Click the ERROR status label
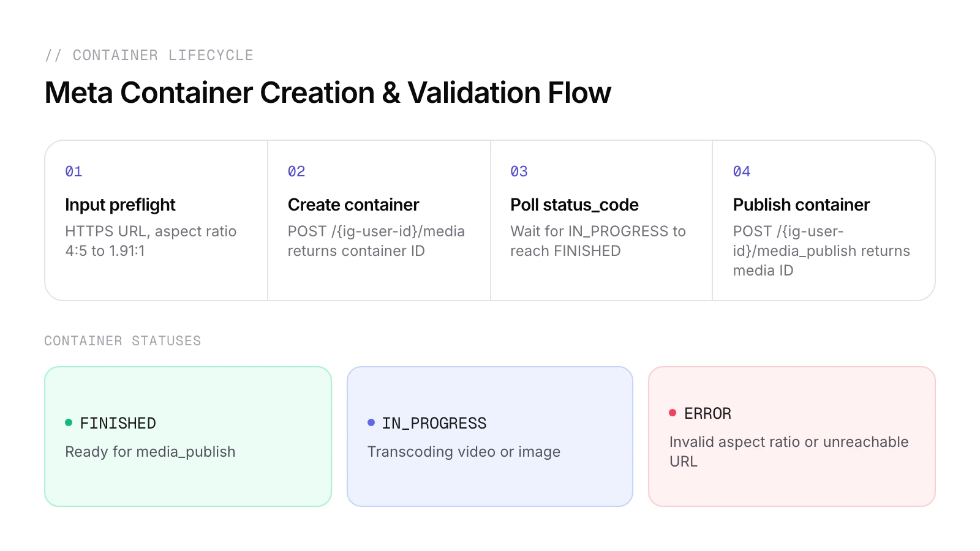 (707, 413)
